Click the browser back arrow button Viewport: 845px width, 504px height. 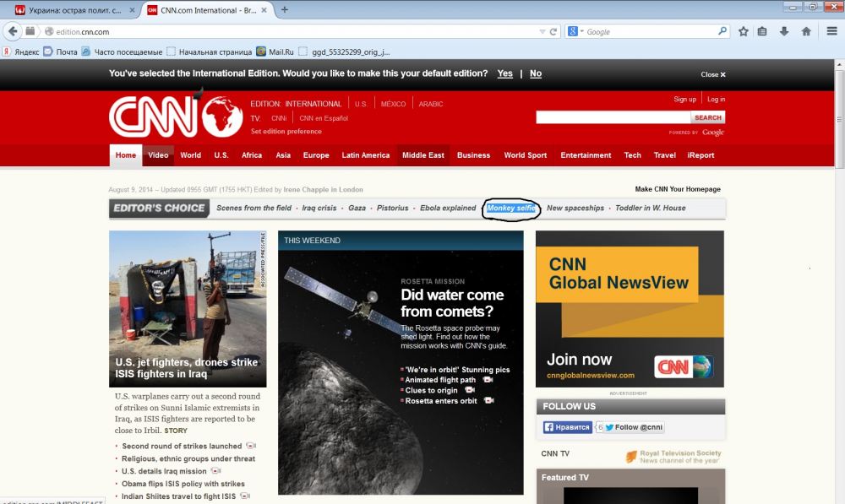(x=13, y=31)
